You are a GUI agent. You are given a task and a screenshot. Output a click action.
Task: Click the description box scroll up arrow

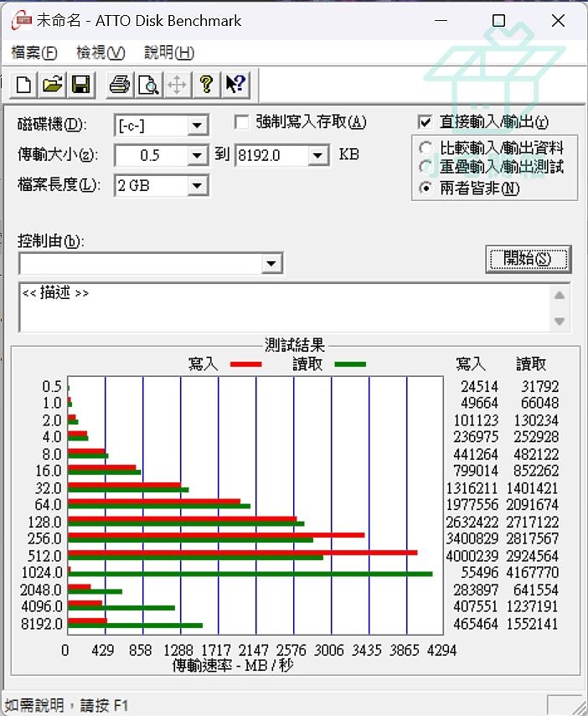[560, 295]
